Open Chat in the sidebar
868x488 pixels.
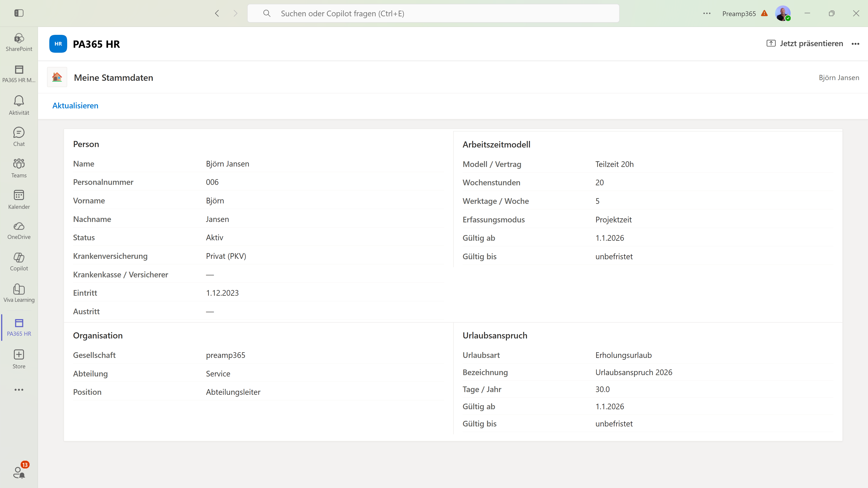click(x=19, y=136)
